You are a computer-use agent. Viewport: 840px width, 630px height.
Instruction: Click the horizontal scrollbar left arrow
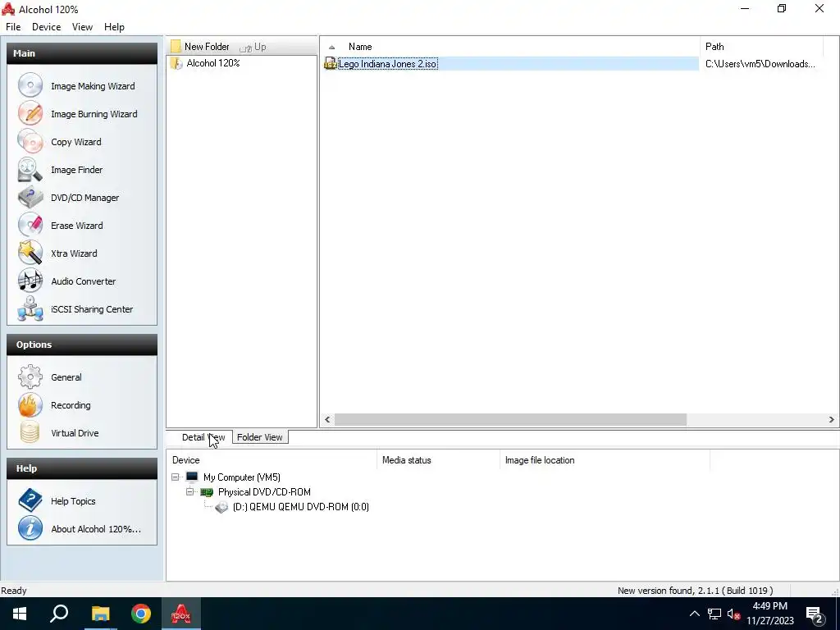click(x=327, y=419)
